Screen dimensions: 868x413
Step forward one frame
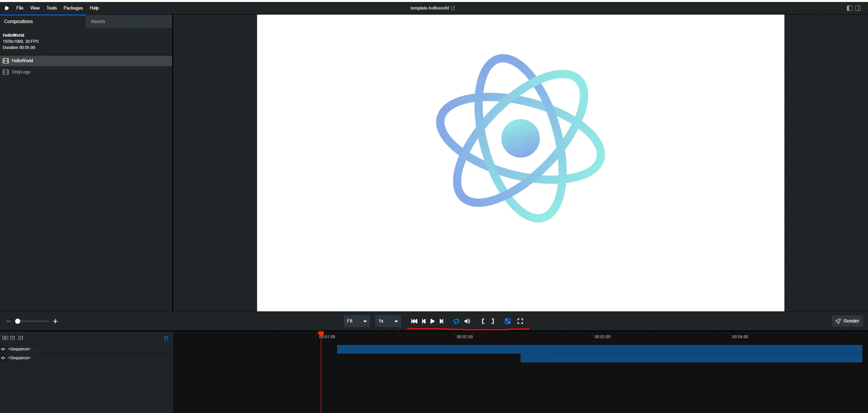click(x=441, y=321)
